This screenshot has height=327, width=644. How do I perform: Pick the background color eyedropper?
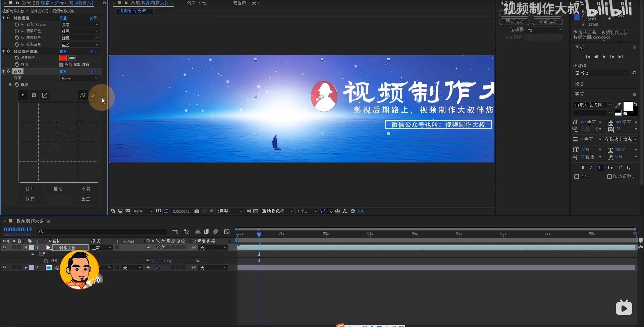[72, 58]
